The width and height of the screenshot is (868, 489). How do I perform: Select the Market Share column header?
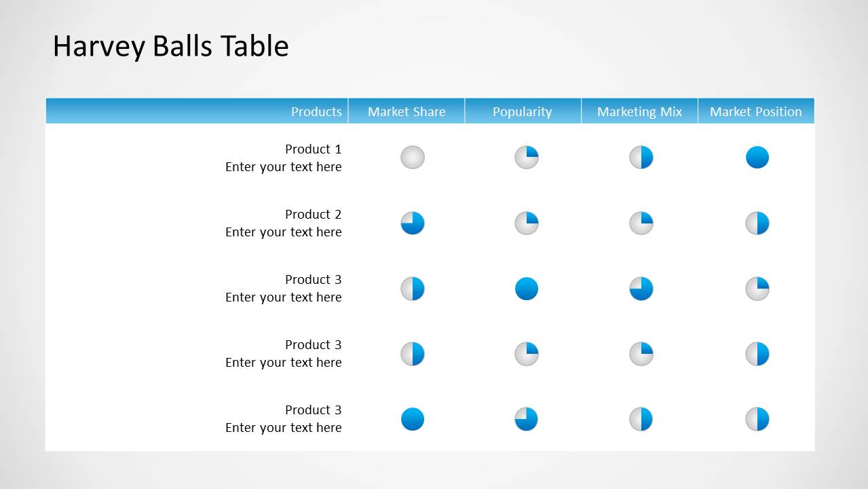[407, 112]
